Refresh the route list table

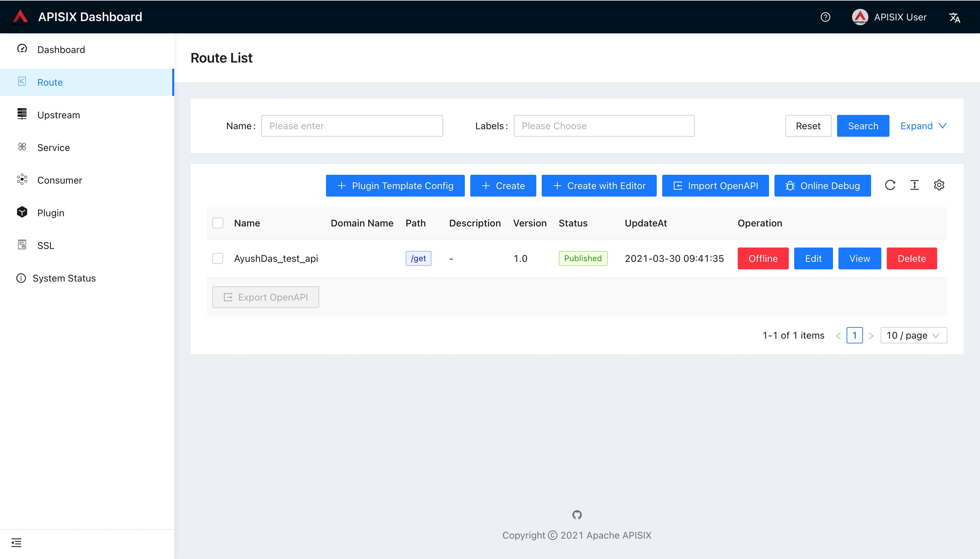coord(890,185)
